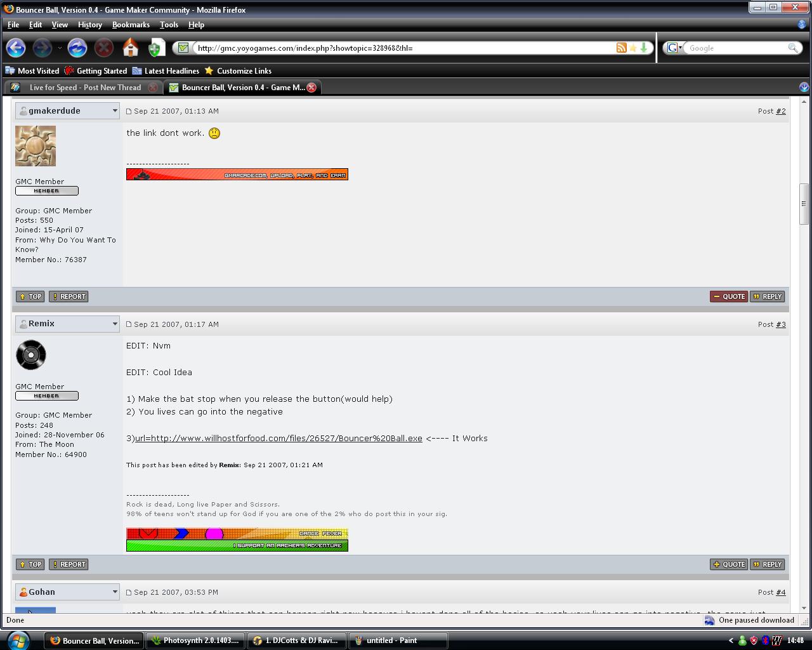Open the View menu

click(60, 25)
